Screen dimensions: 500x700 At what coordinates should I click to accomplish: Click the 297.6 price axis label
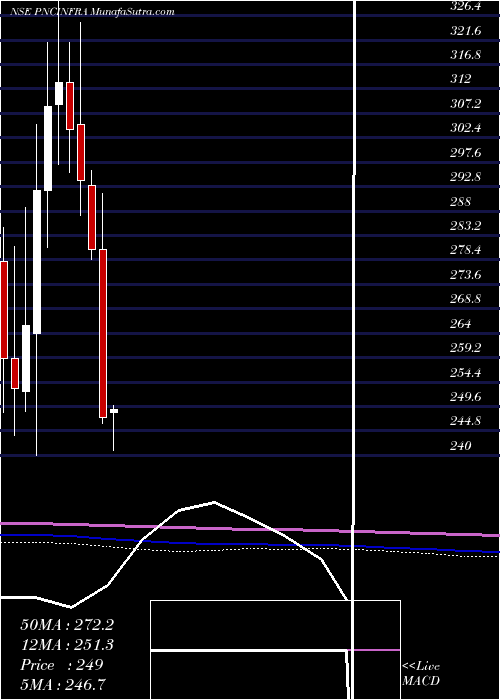coord(466,153)
